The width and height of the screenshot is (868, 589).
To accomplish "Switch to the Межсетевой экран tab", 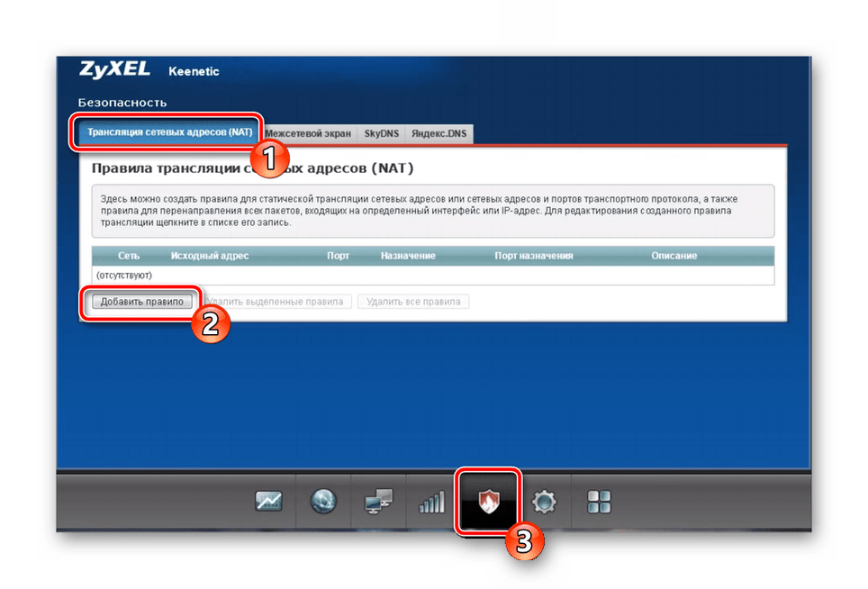I will tap(308, 133).
